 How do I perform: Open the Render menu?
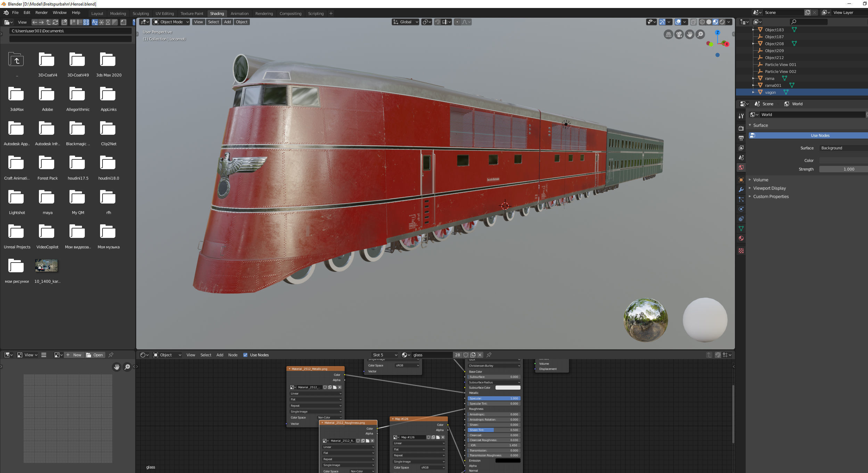41,13
